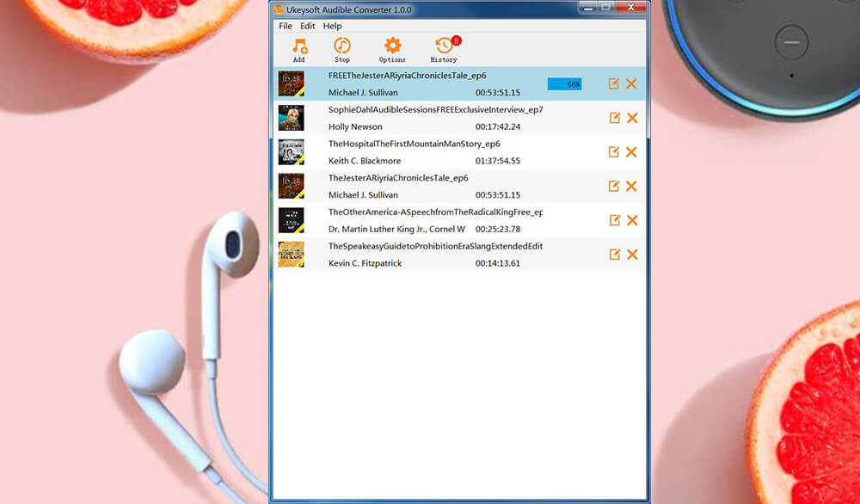Click title TheSpeakeasyGuidetoProhibitionEraSlang

435,246
